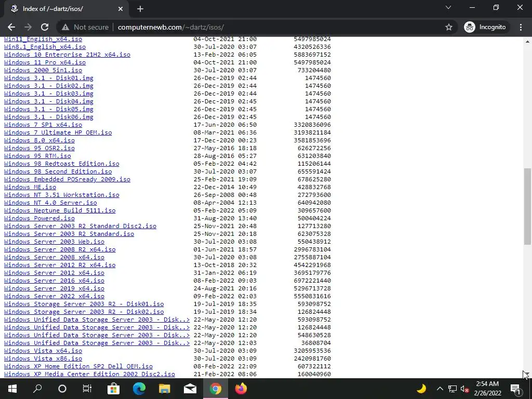Image resolution: width=532 pixels, height=399 pixels.
Task: Open the tab search chevron
Action: (x=448, y=7)
